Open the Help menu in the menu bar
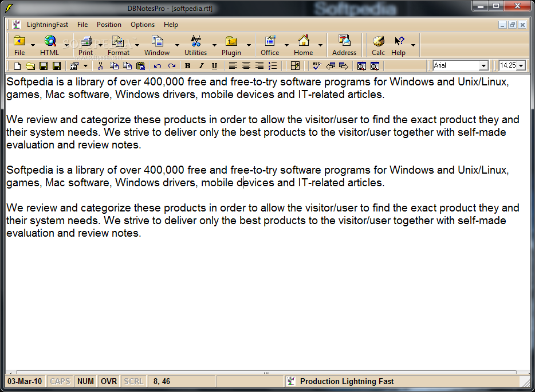The width and height of the screenshot is (535, 392). point(171,25)
